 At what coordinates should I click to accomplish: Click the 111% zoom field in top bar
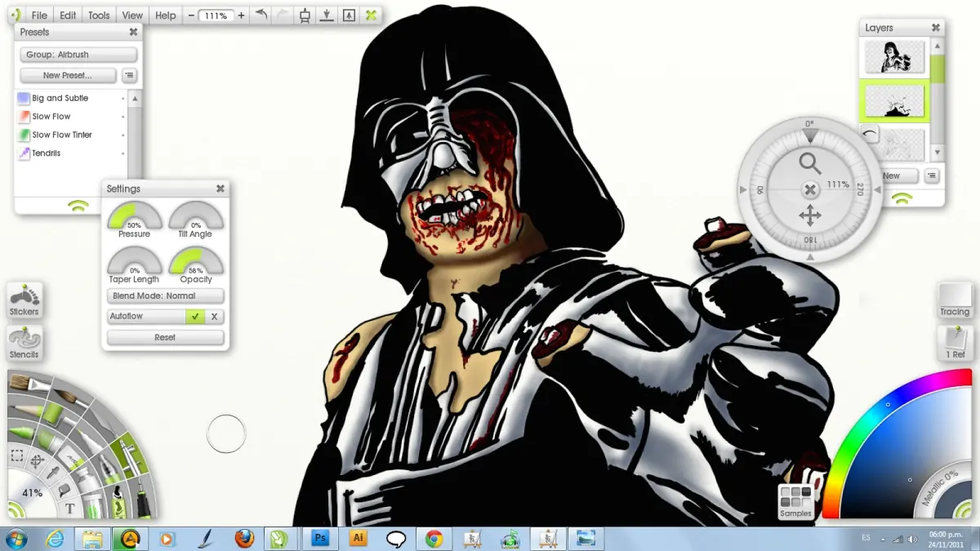[x=216, y=16]
